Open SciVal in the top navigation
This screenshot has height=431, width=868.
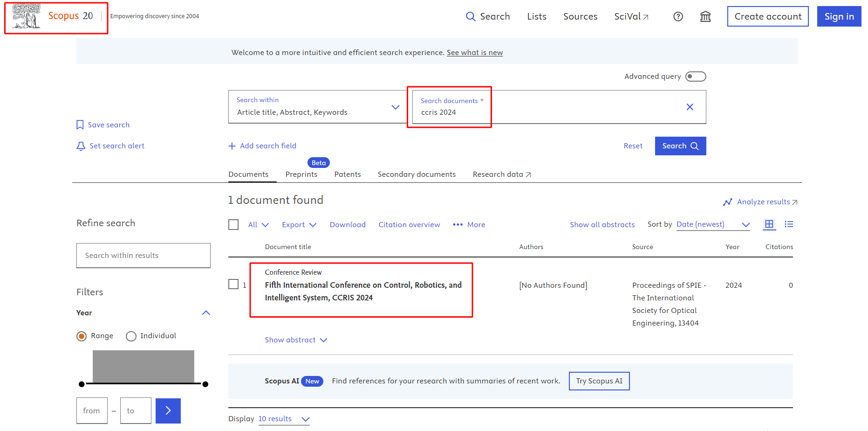tap(631, 16)
